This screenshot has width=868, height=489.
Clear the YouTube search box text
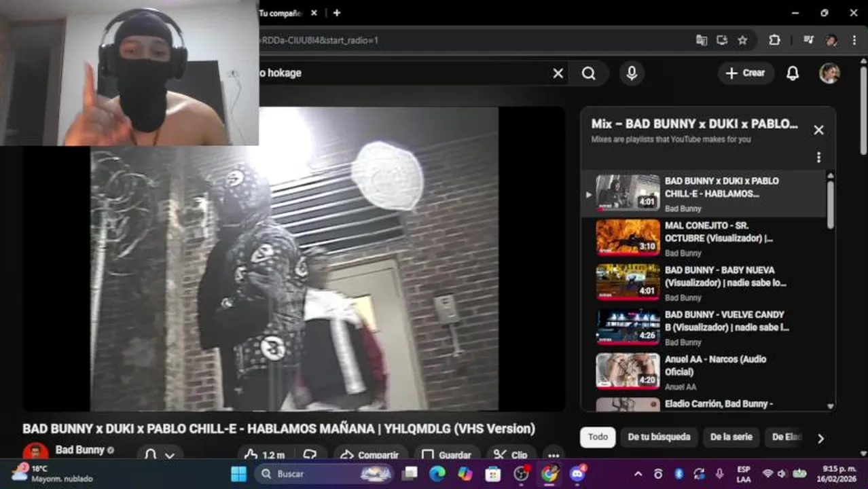coord(558,73)
